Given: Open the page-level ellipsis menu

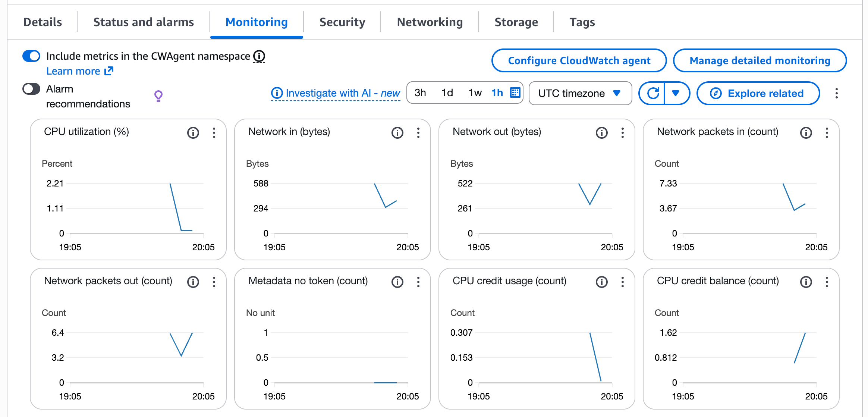Looking at the screenshot, I should coord(837,94).
